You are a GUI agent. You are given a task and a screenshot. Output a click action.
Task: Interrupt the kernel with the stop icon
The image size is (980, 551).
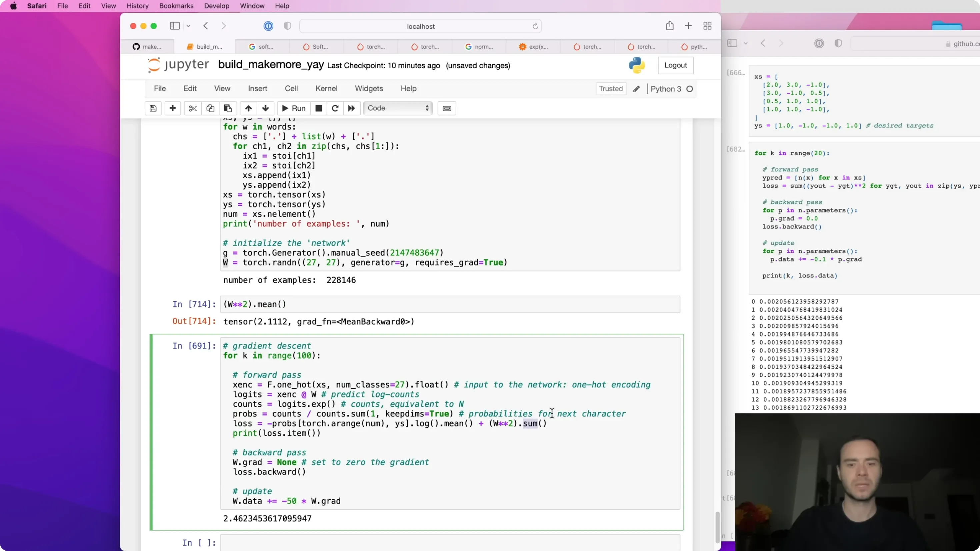coord(319,108)
